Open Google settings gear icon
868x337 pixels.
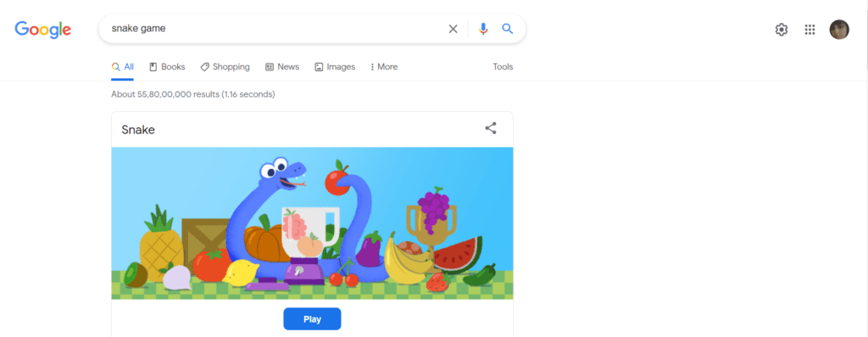click(x=781, y=30)
